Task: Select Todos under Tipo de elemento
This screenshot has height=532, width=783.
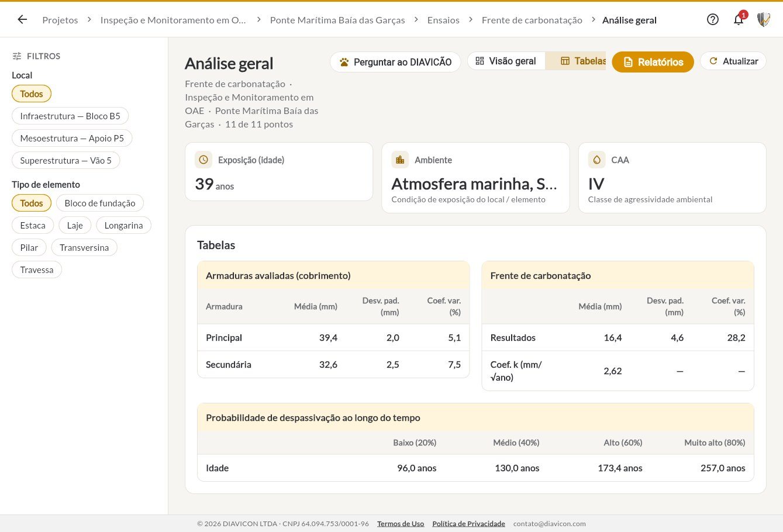Action: 32,203
